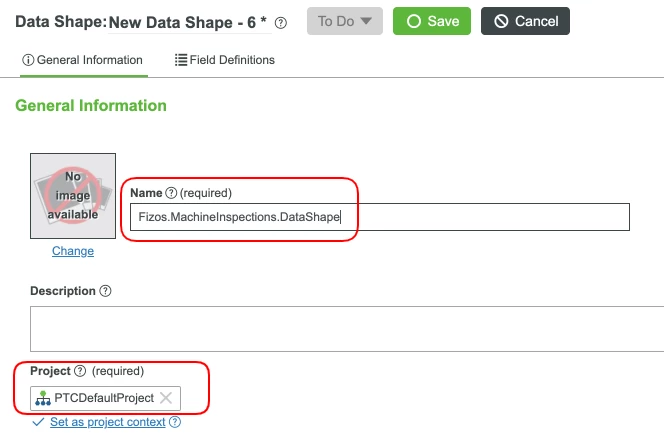Viewport: 664px width, 443px height.
Task: Click the project icon on the PTCDefaultProject chip
Action: [x=42, y=398]
